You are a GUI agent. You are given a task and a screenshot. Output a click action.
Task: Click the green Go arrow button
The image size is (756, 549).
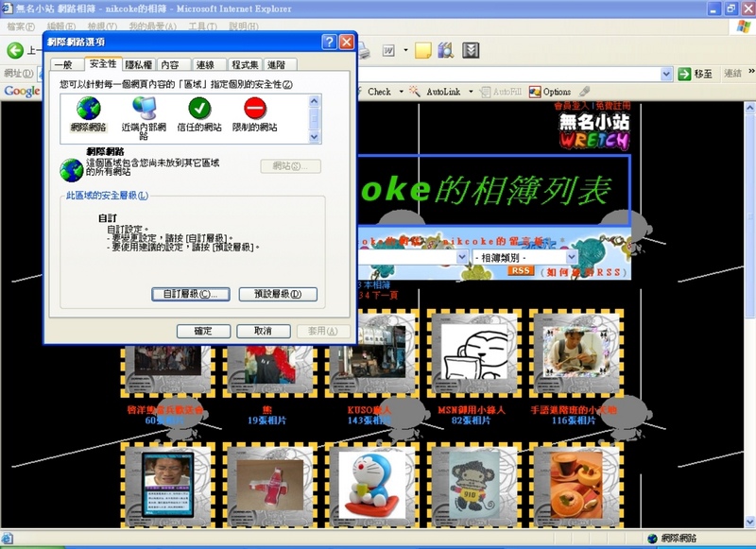[684, 74]
